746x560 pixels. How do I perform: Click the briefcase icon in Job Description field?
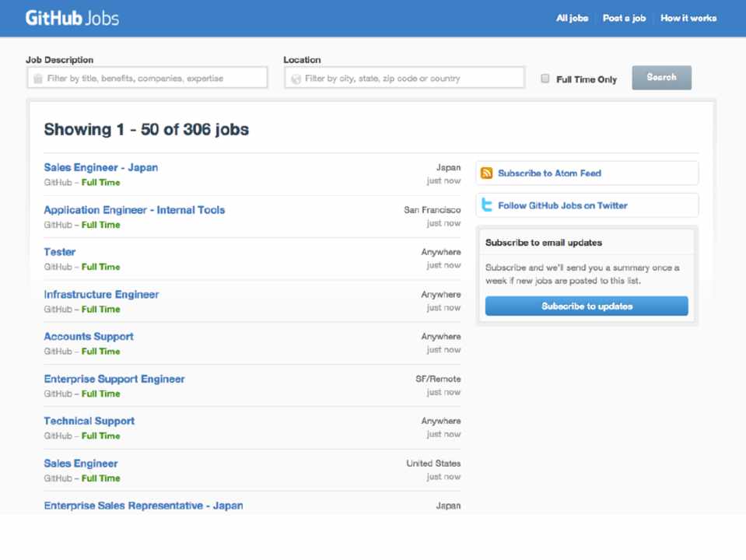click(37, 79)
